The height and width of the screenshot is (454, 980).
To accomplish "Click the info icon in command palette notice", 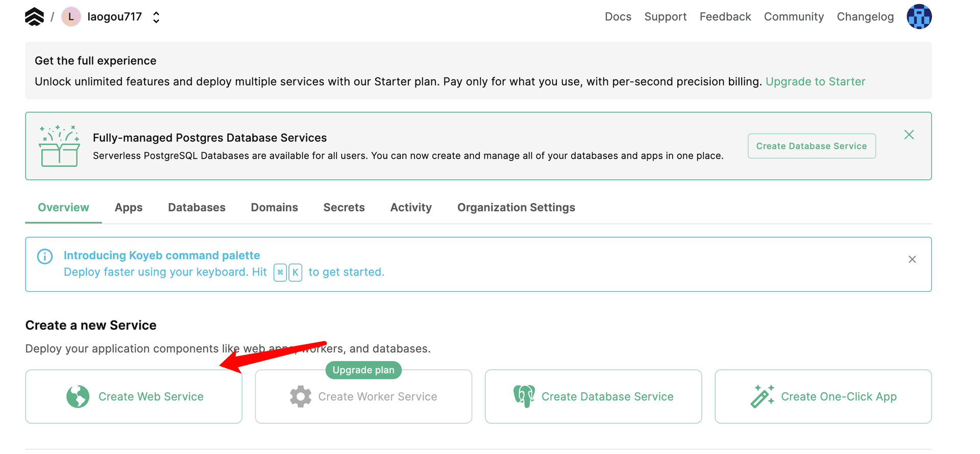I will pyautogui.click(x=45, y=256).
